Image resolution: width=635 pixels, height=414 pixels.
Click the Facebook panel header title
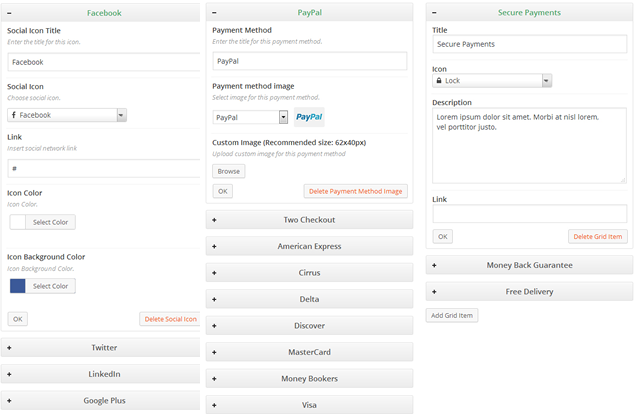(x=104, y=13)
